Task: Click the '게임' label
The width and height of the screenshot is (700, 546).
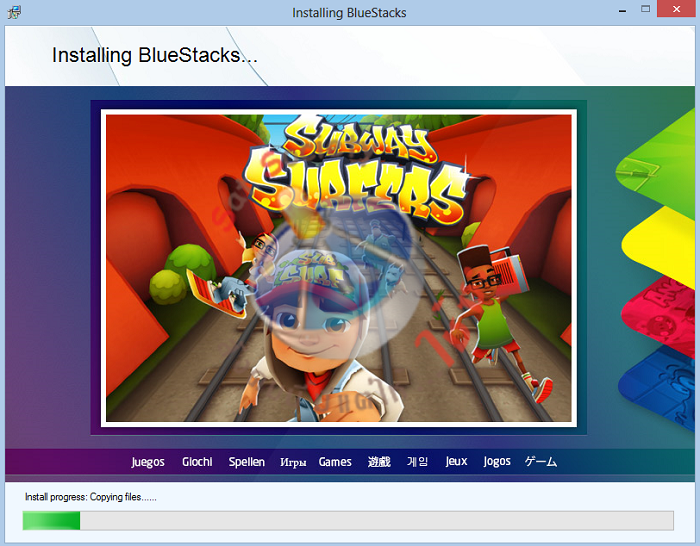Action: point(417,462)
